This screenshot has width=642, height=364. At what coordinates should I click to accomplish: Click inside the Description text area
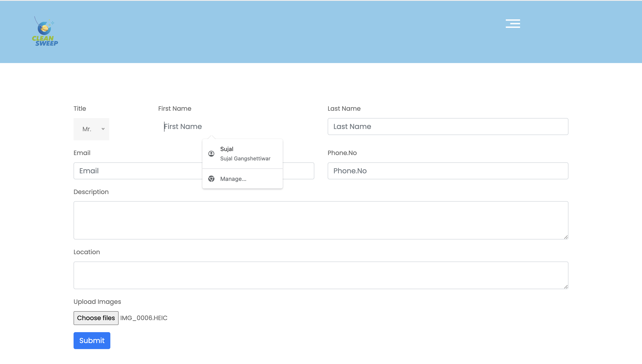[x=321, y=220]
